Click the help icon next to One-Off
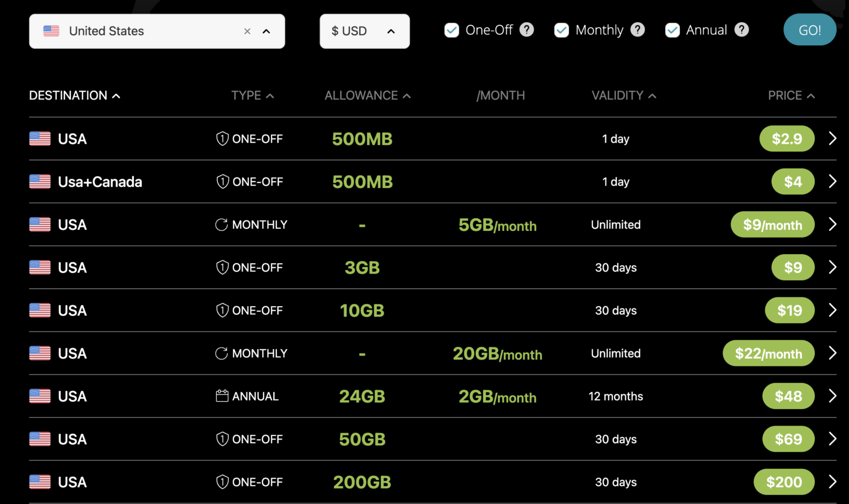This screenshot has height=504, width=849. (527, 30)
